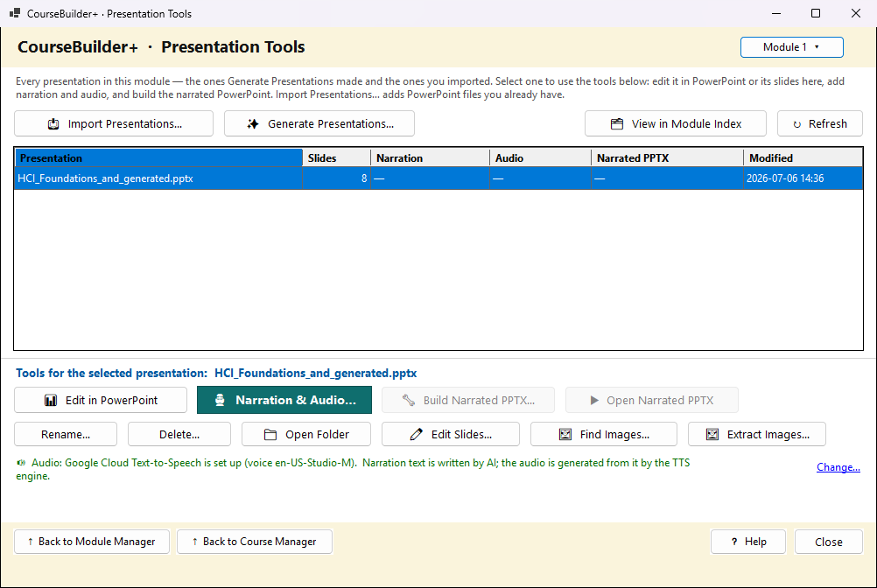The height and width of the screenshot is (588, 877).
Task: Click the sparkle icon on Generate Presentations
Action: [x=253, y=124]
